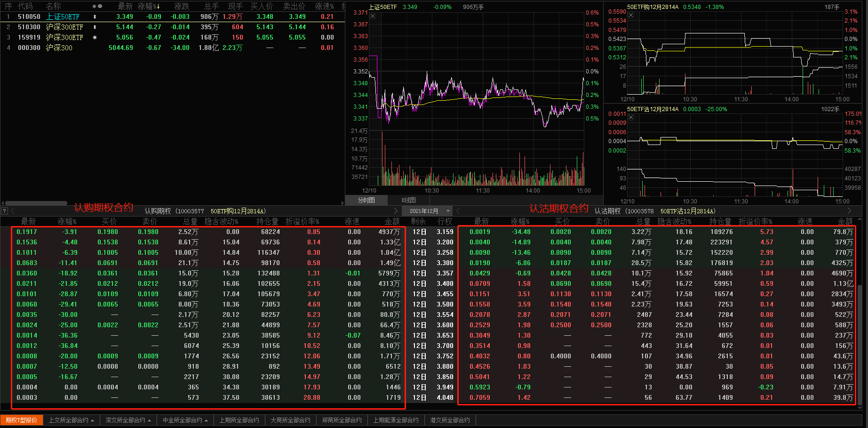Image resolution: width=868 pixels, height=428 pixels.
Task: Click the star-dot header icon in watchlist
Action: (97, 6)
